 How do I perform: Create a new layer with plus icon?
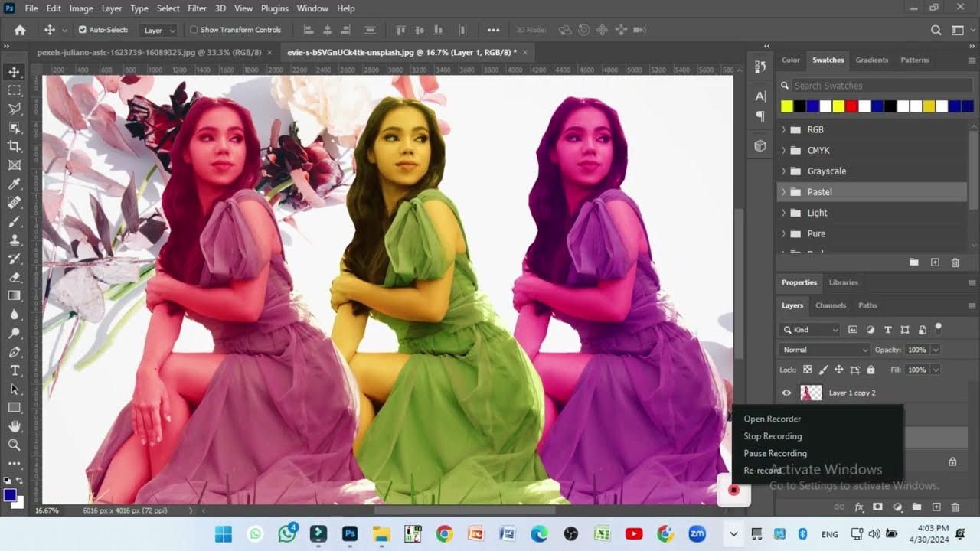pyautogui.click(x=936, y=507)
